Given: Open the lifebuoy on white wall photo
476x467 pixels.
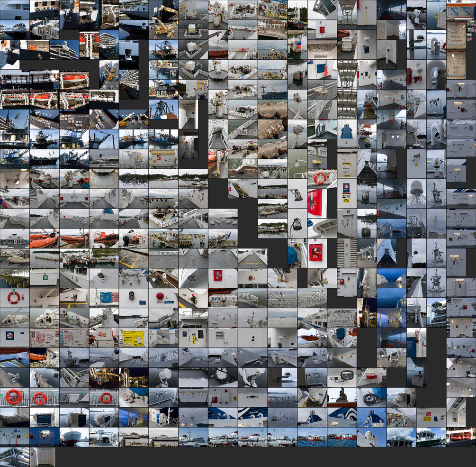Looking at the screenshot, I should [15, 298].
